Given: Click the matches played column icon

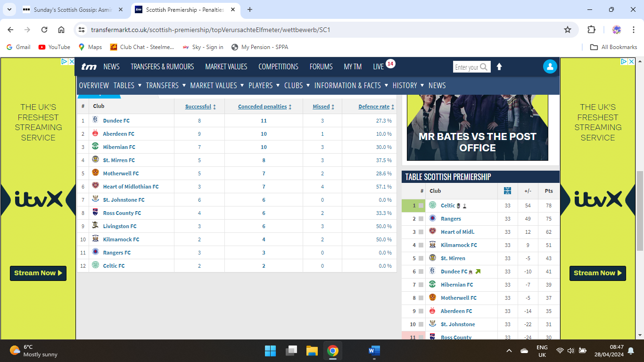Looking at the screenshot, I should point(507,191).
